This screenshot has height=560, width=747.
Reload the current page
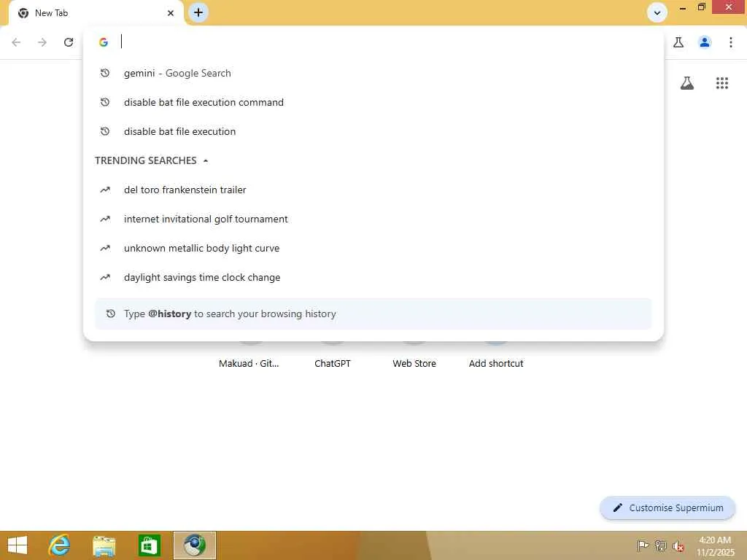[x=69, y=42]
